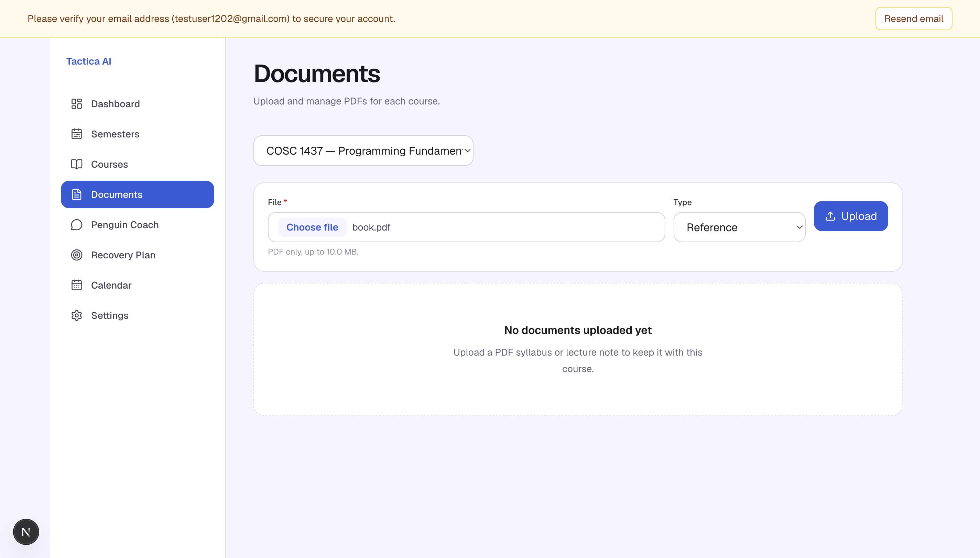This screenshot has width=980, height=558.
Task: Click the Settings gear icon
Action: click(77, 316)
